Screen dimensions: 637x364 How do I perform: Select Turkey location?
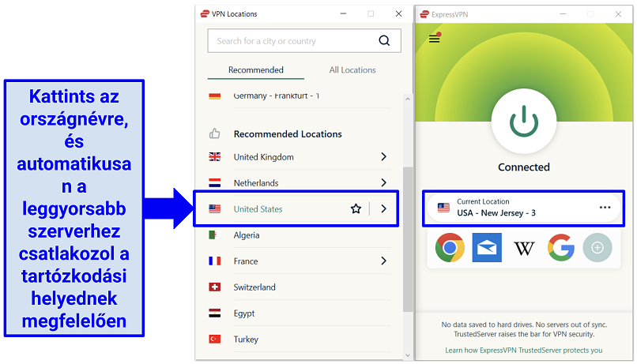coord(246,340)
